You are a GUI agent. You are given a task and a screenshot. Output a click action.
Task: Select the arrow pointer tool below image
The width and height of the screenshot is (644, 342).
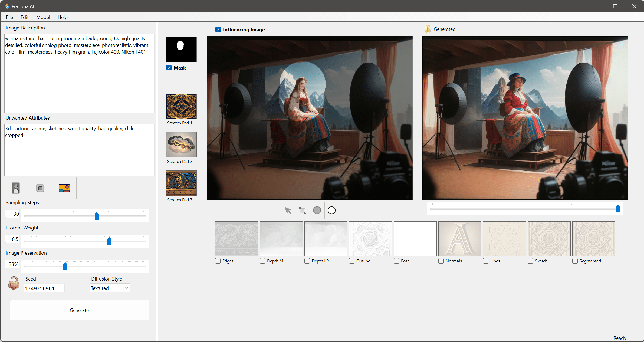coord(288,210)
